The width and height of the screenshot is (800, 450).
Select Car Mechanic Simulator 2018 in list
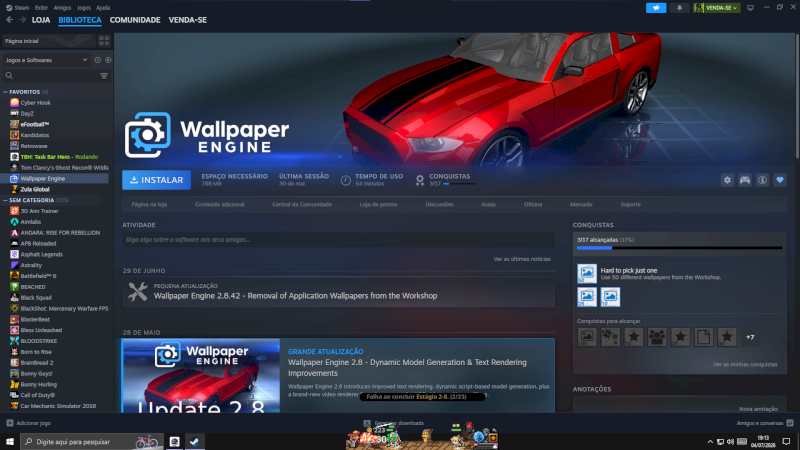click(58, 406)
